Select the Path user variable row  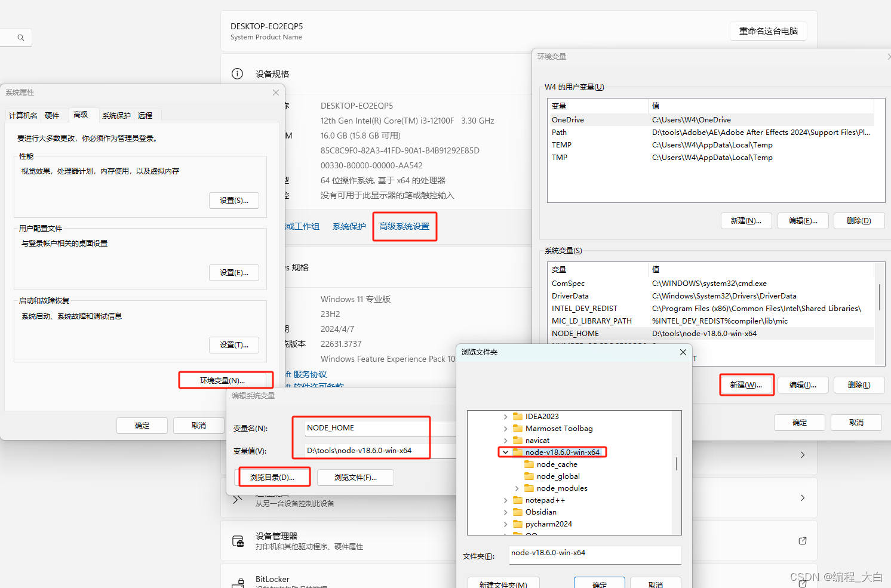[x=711, y=133]
